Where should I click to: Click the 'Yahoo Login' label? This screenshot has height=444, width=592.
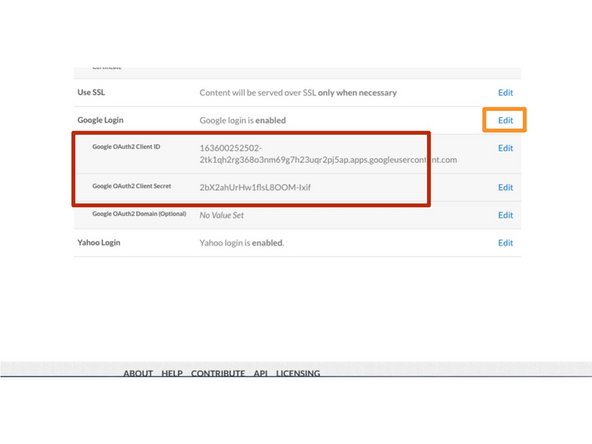pyautogui.click(x=99, y=242)
